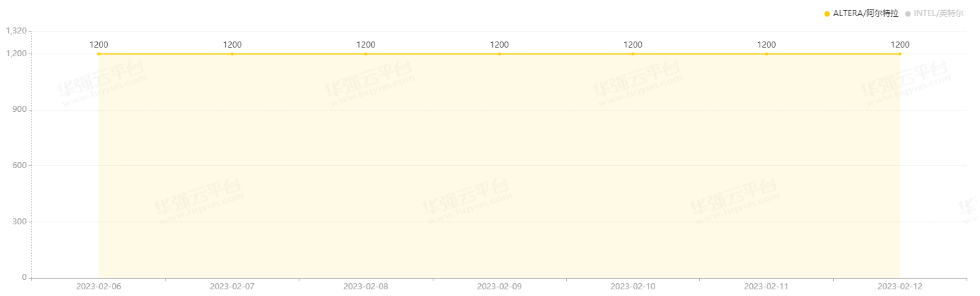Screen dimensions: 980x296
Task: Select the data point for 2023-02-08
Action: [366, 54]
